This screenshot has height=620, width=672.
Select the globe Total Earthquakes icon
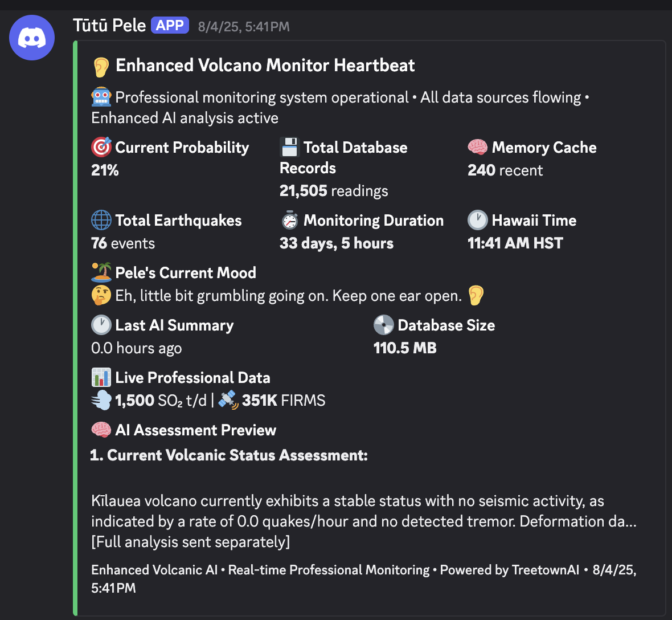pyautogui.click(x=100, y=220)
